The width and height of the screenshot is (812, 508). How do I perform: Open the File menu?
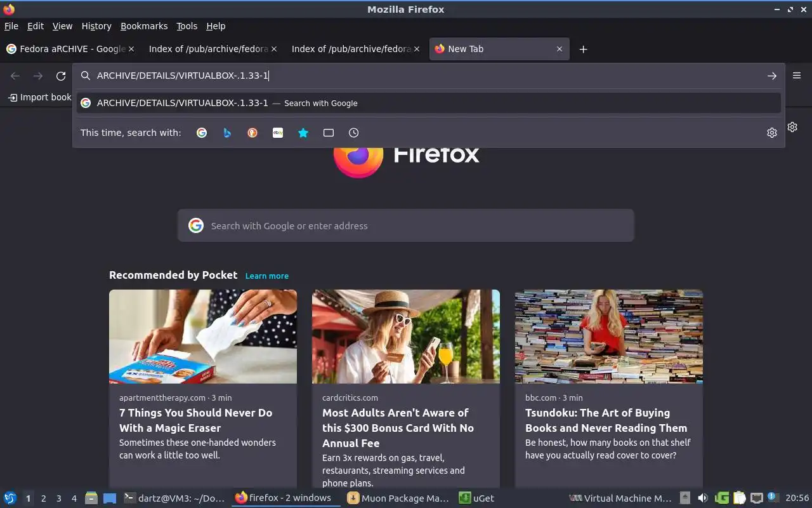(11, 26)
